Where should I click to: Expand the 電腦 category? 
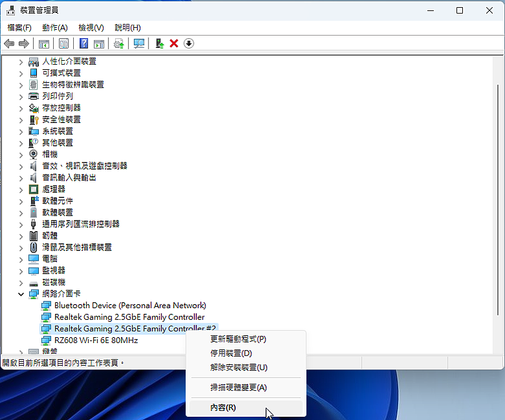(21, 259)
